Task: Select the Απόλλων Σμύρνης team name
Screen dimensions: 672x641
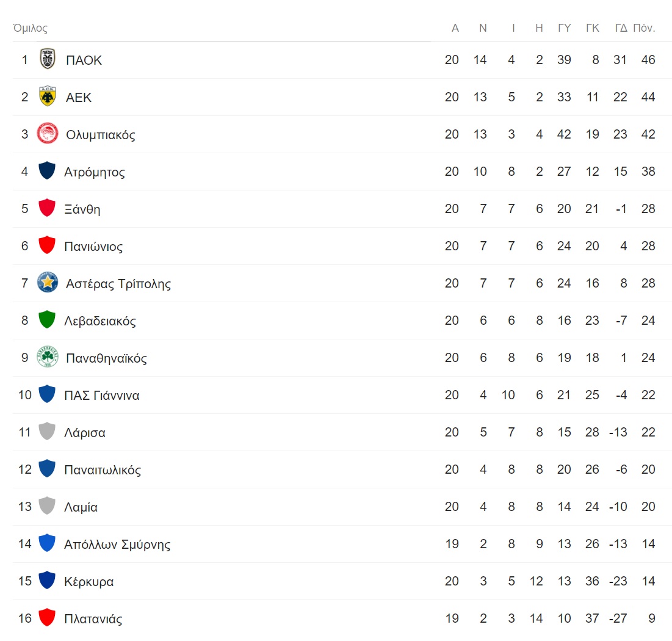Action: pyautogui.click(x=117, y=545)
